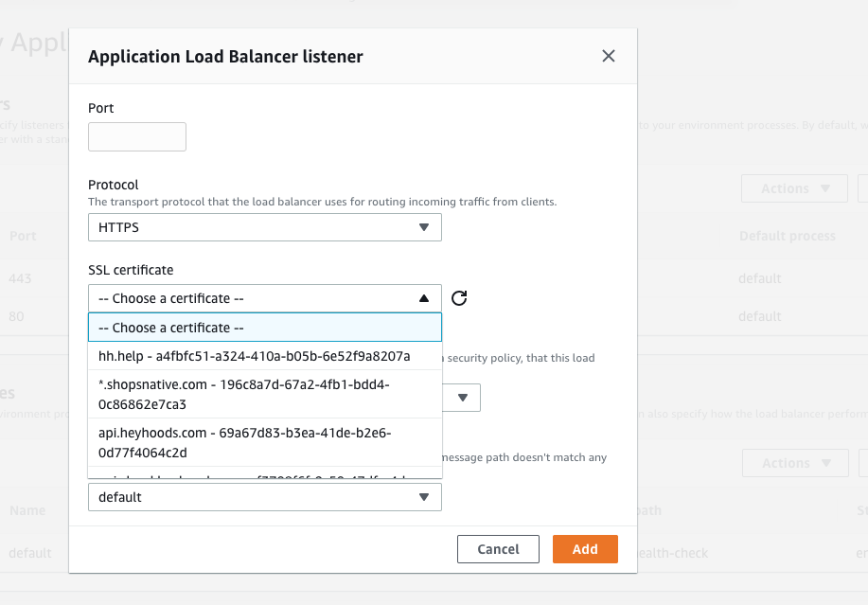Viewport: 868px width, 605px height.
Task: Click the Default process column header
Action: click(x=787, y=236)
